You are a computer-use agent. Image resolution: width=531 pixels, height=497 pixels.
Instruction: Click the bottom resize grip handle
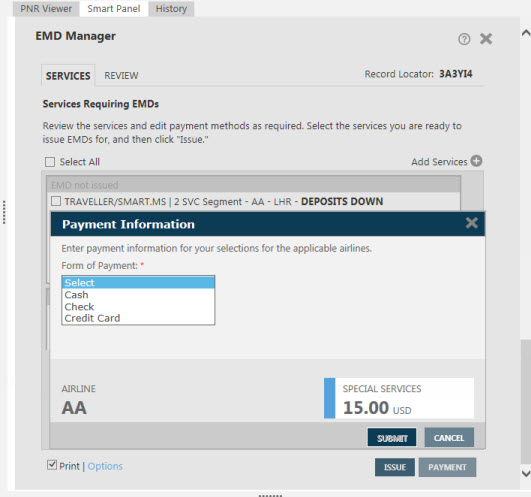pyautogui.click(x=270, y=495)
